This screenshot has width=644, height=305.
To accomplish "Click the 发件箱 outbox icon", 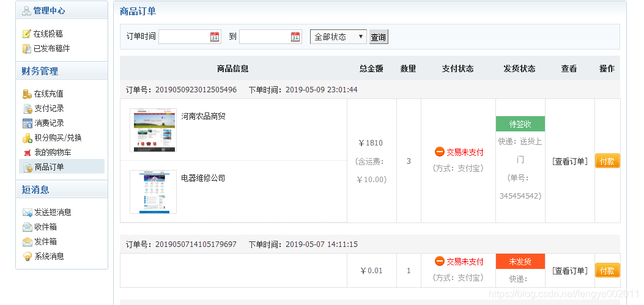I will [x=28, y=242].
